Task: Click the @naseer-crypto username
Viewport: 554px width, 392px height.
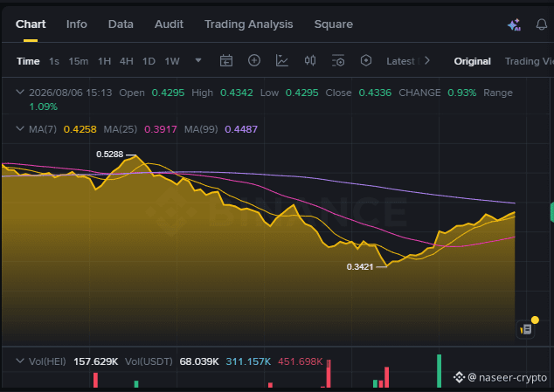Action: 508,377
